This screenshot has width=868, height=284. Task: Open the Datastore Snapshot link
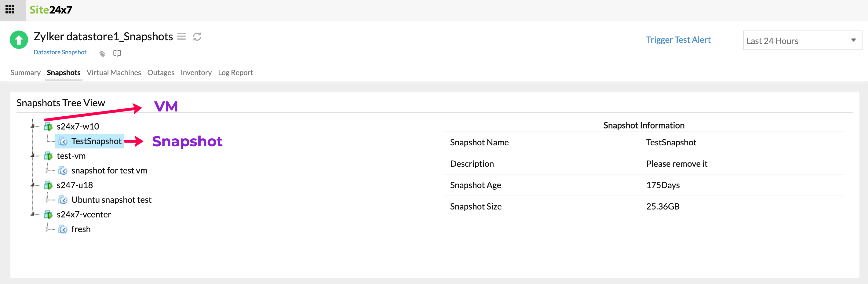(x=60, y=52)
